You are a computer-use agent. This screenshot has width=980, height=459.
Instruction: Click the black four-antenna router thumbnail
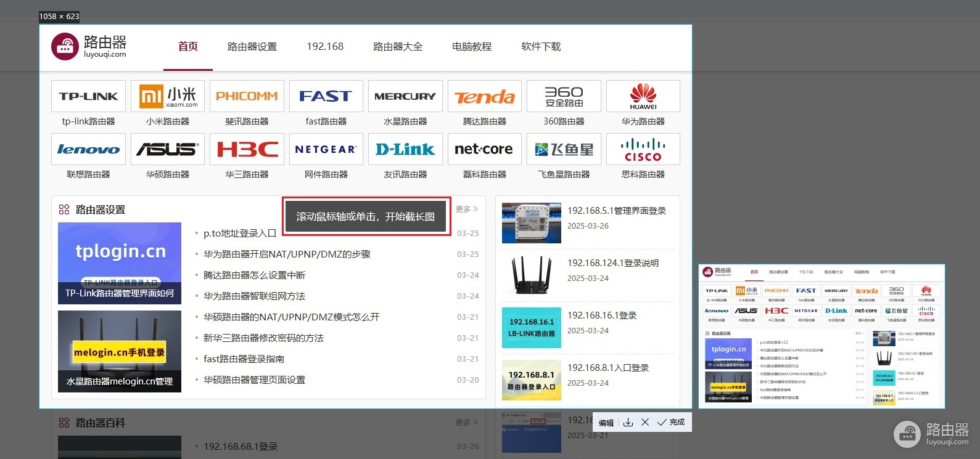532,275
